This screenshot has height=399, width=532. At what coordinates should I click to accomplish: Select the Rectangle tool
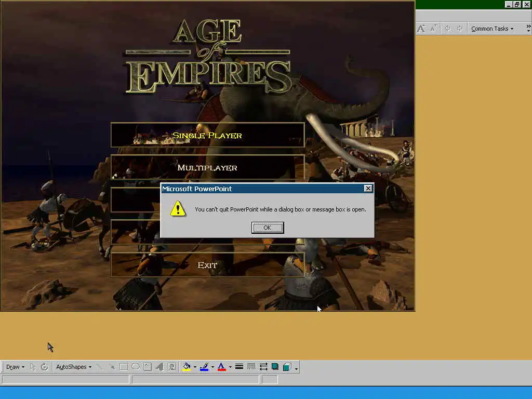pyautogui.click(x=124, y=367)
